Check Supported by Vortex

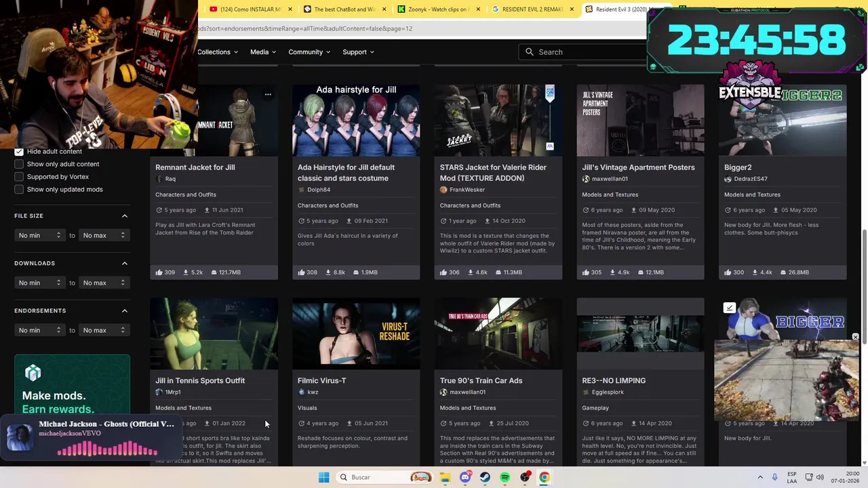(x=19, y=177)
